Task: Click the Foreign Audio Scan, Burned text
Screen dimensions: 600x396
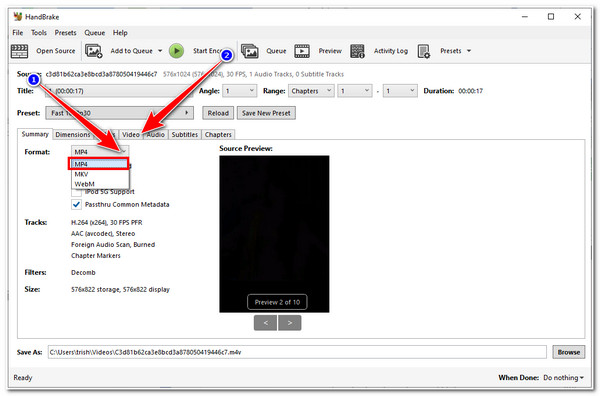Action: click(x=113, y=244)
